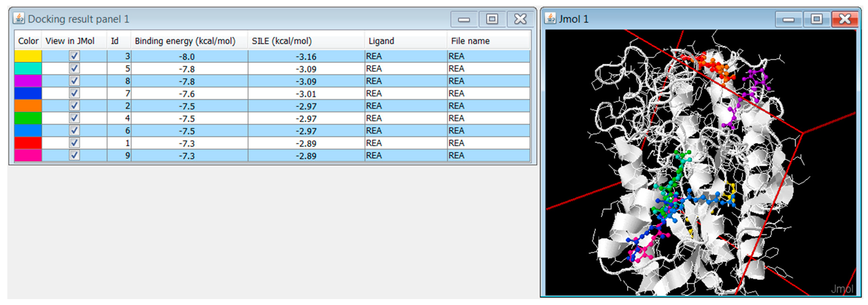This screenshot has height=305, width=868.
Task: Select the Id cell 3
Action: 119,56
